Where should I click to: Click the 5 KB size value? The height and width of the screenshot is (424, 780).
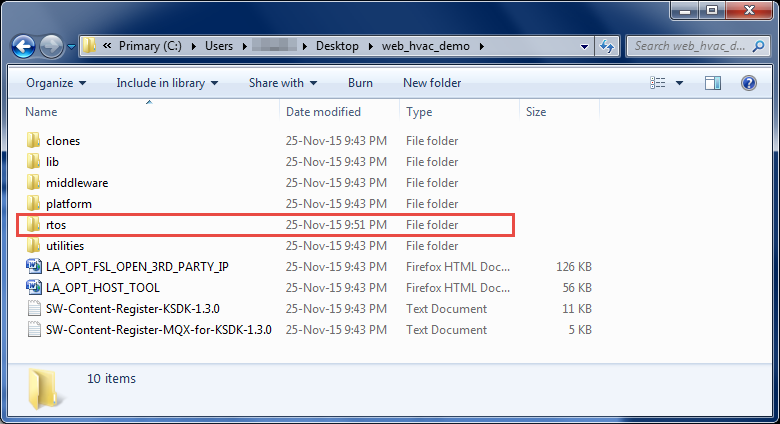pyautogui.click(x=580, y=329)
